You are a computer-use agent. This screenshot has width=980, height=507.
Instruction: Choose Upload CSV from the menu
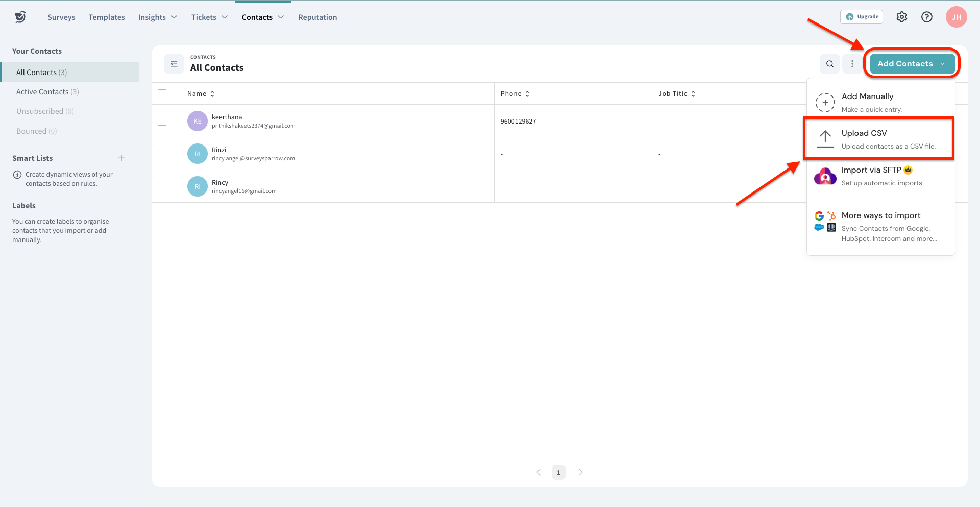point(879,139)
